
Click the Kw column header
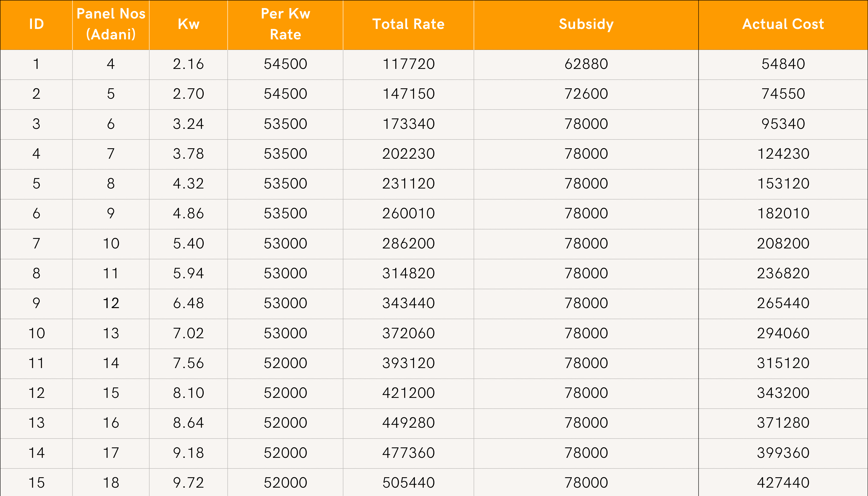(189, 24)
